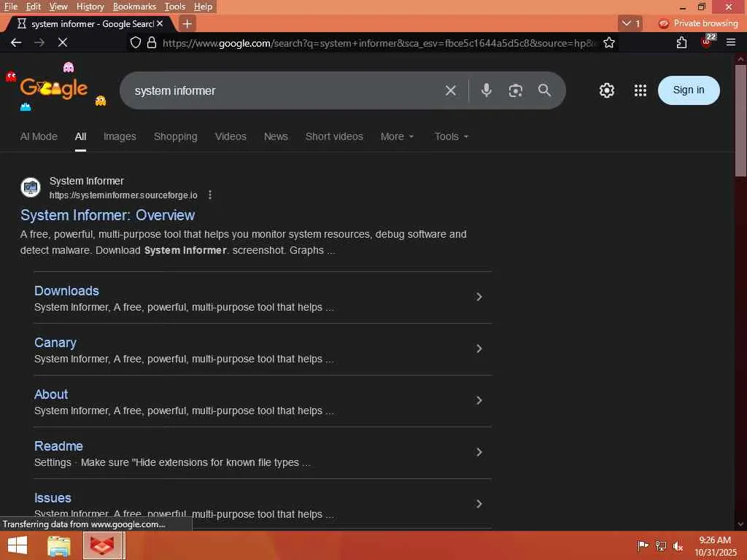Open the File menu
This screenshot has width=747, height=560.
click(11, 7)
